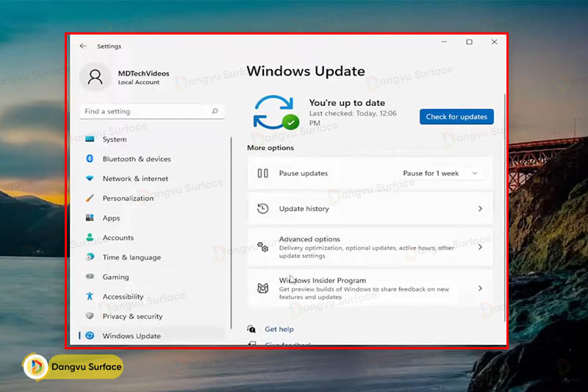Open the MDTechVideos account avatar
The image size is (588, 392).
pos(95,77)
